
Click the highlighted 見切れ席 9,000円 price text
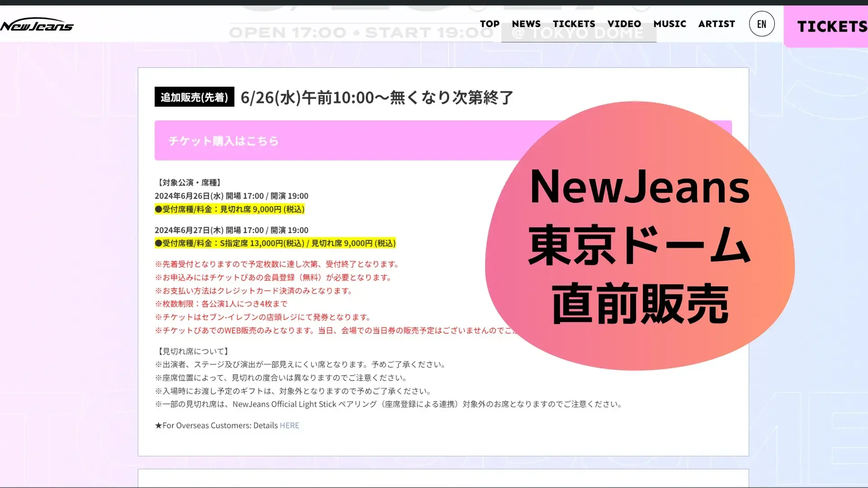pyautogui.click(x=230, y=209)
